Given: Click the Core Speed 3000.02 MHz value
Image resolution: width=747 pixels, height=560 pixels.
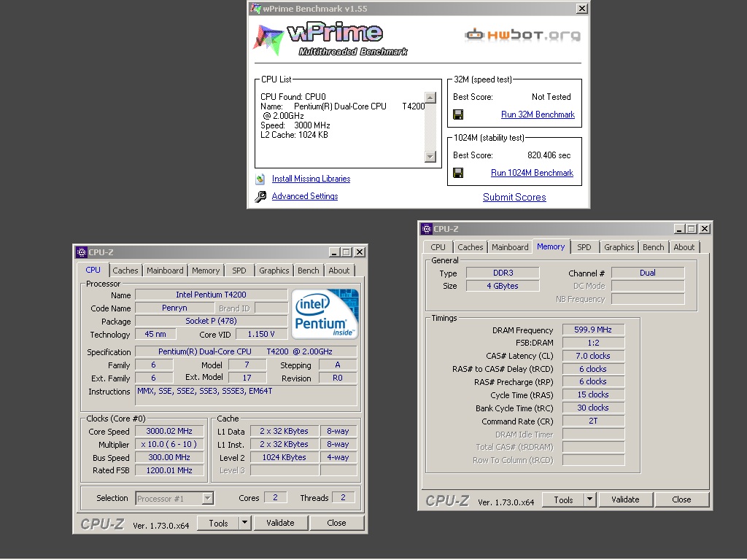Looking at the screenshot, I should pos(169,431).
